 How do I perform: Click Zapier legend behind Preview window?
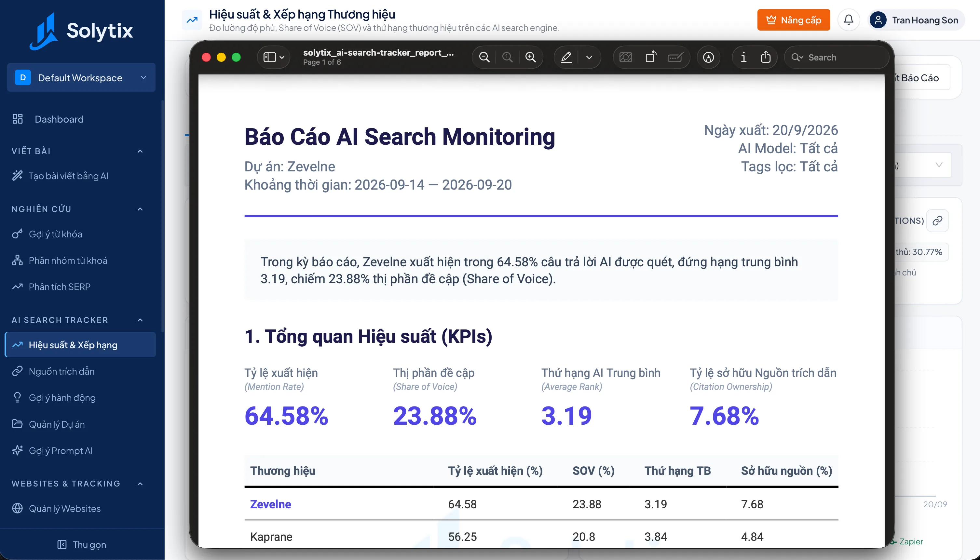[910, 541]
